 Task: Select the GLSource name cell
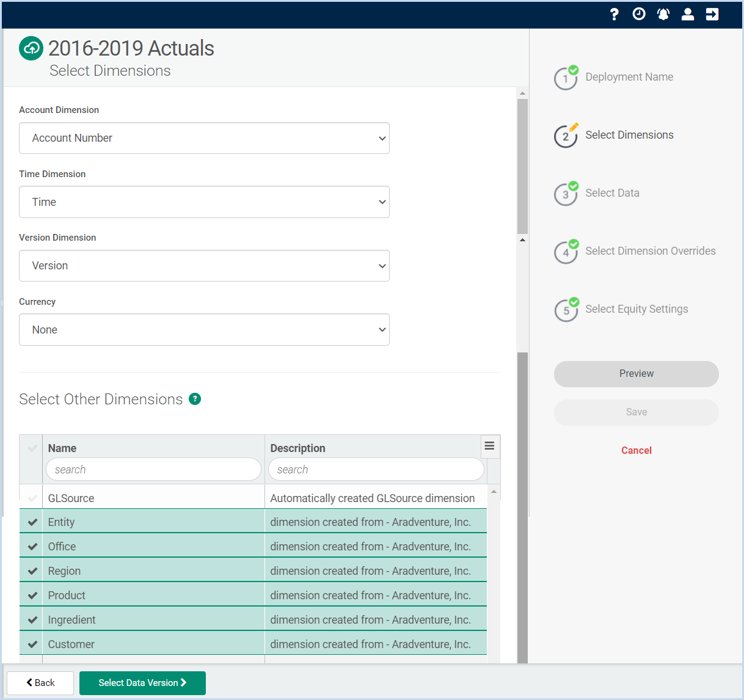(153, 498)
